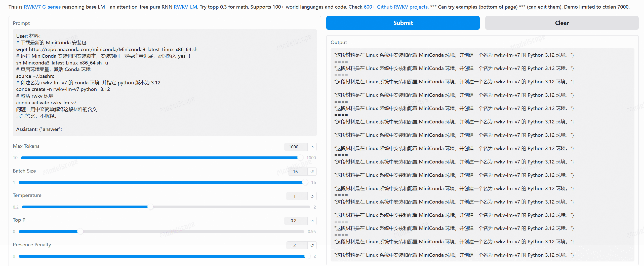Click the Temperature number field
Image resolution: width=644 pixels, height=266 pixels.
point(297,196)
